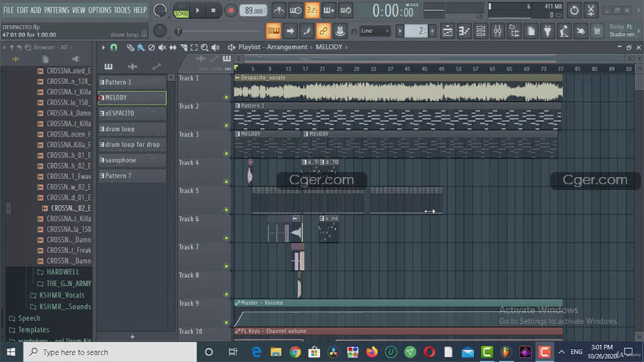
Task: Toggle blend recording overdub
Action: pyautogui.click(x=329, y=10)
